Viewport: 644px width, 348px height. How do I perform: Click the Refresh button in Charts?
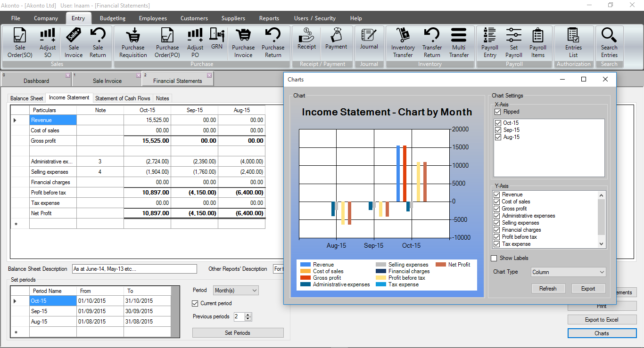tap(548, 289)
